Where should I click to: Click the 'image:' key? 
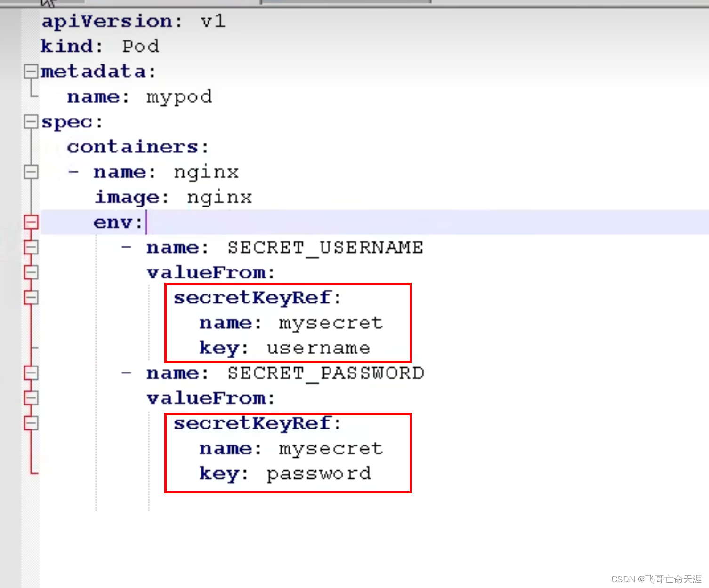point(131,198)
